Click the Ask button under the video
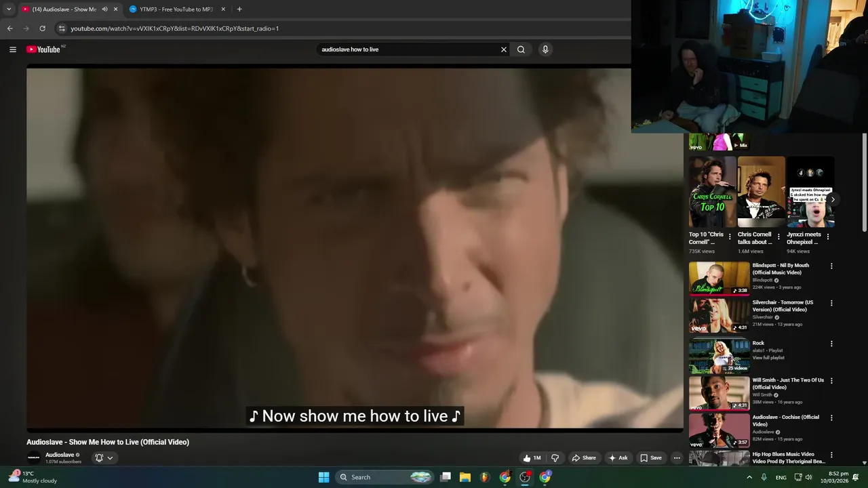Image resolution: width=868 pixels, height=488 pixels. [x=618, y=458]
